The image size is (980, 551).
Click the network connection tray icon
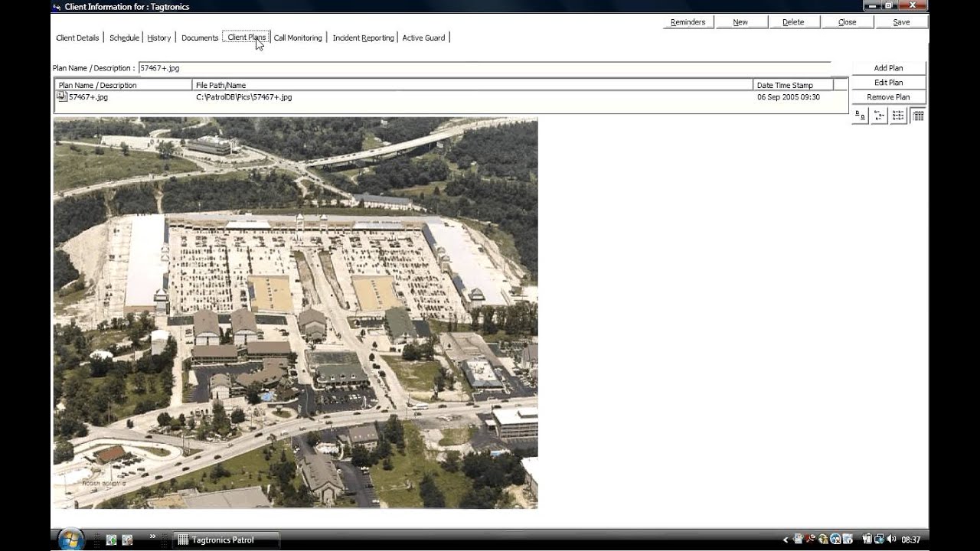coord(879,540)
